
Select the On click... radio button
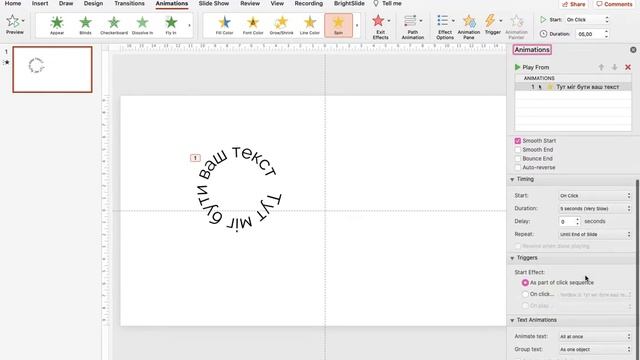coord(525,294)
